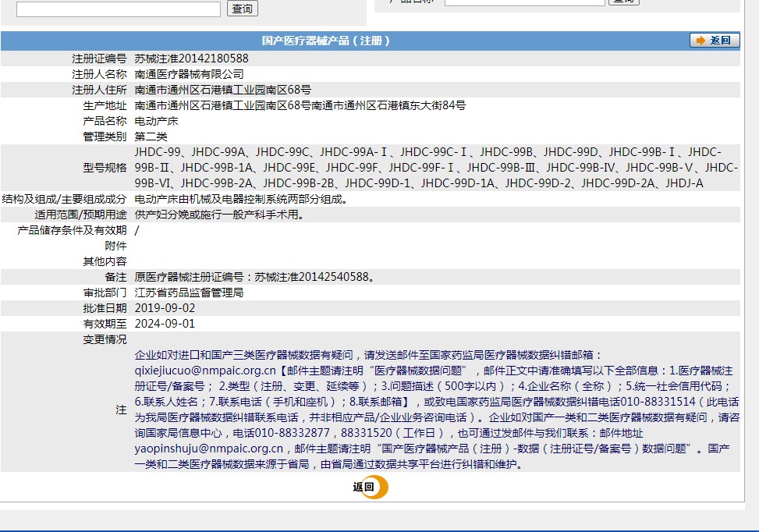The image size is (759, 532).
Task: Click management class value 第二类
Action: pos(151,137)
